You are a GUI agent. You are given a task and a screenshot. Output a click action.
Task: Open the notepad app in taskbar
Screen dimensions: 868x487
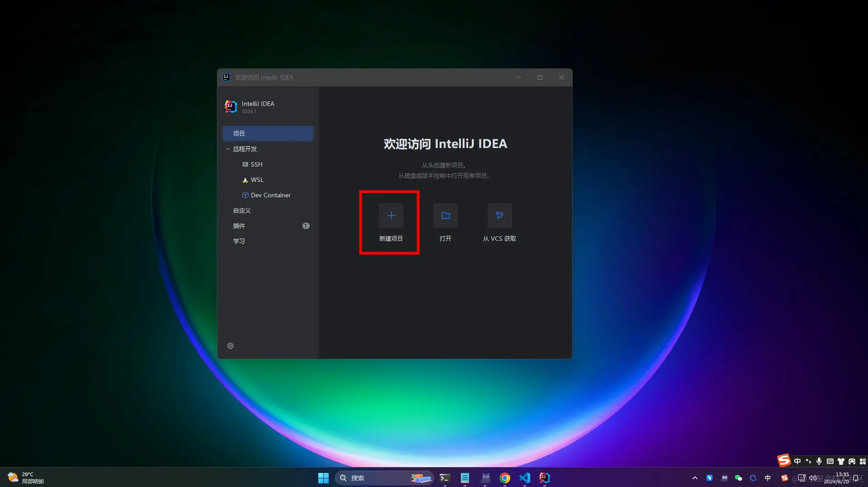(465, 478)
